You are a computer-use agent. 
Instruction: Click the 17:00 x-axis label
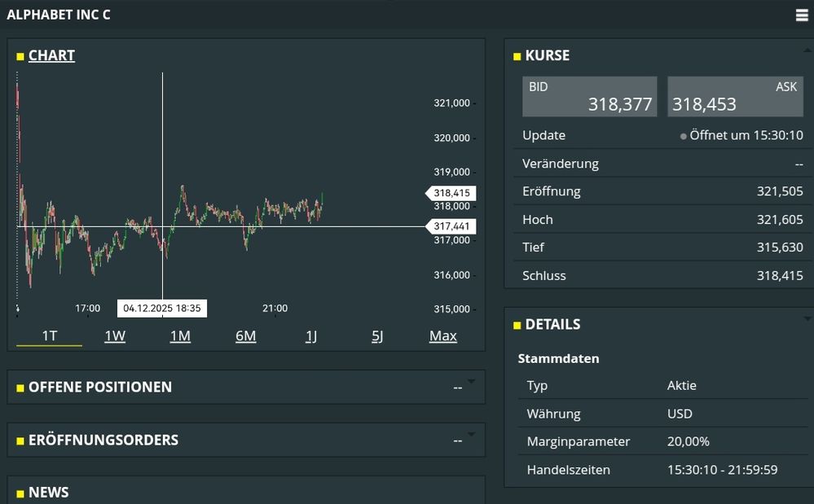pyautogui.click(x=87, y=309)
